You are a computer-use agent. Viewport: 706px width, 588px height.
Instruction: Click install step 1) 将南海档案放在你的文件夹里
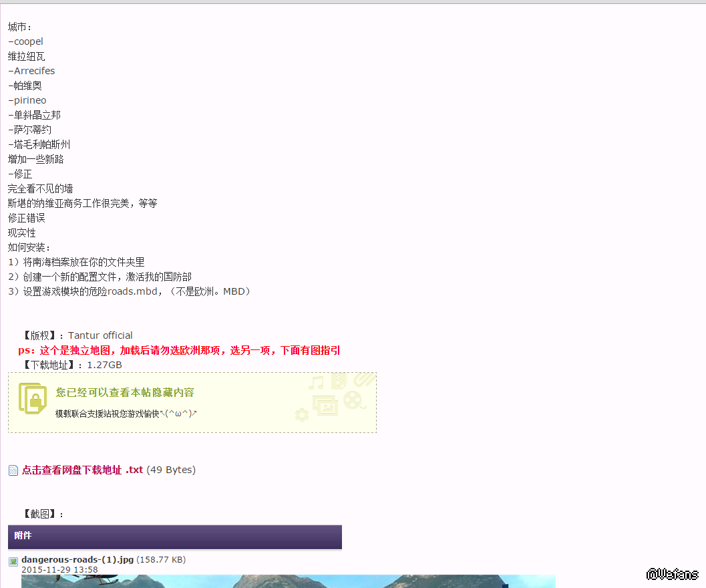(x=77, y=262)
